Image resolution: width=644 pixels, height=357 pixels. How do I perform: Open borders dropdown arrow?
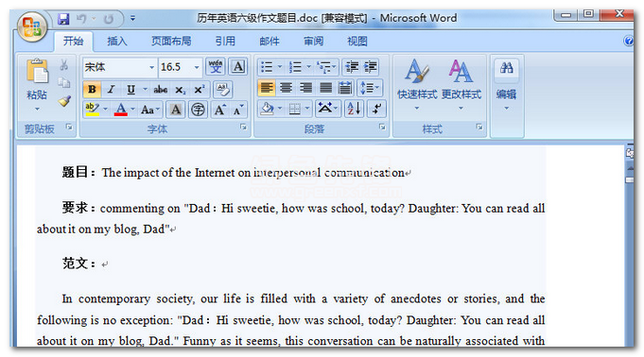click(x=306, y=109)
